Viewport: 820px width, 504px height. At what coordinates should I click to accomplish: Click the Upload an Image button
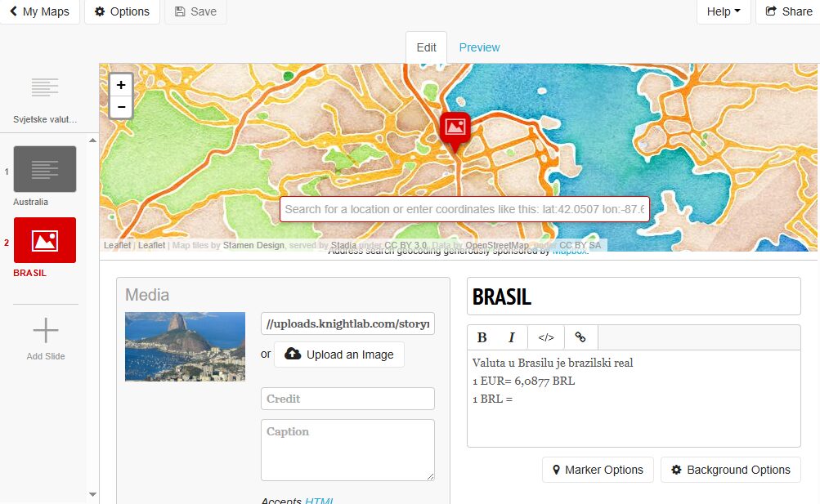click(339, 355)
